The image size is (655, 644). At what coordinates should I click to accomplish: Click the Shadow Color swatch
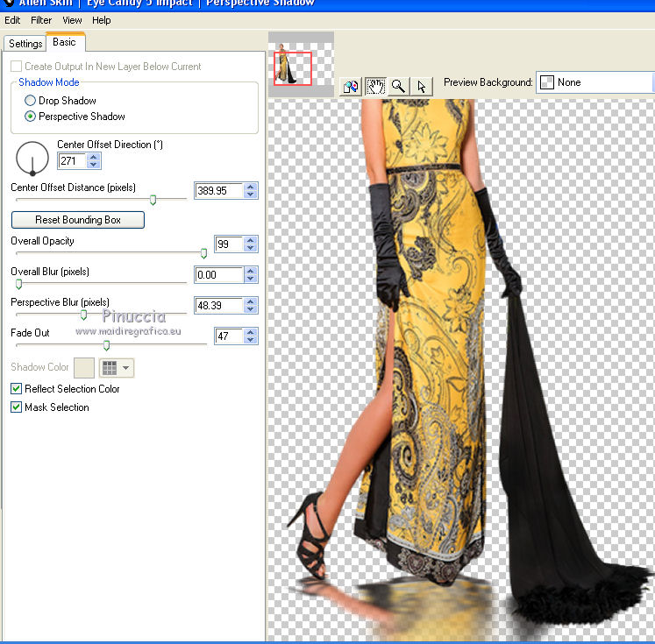point(84,368)
